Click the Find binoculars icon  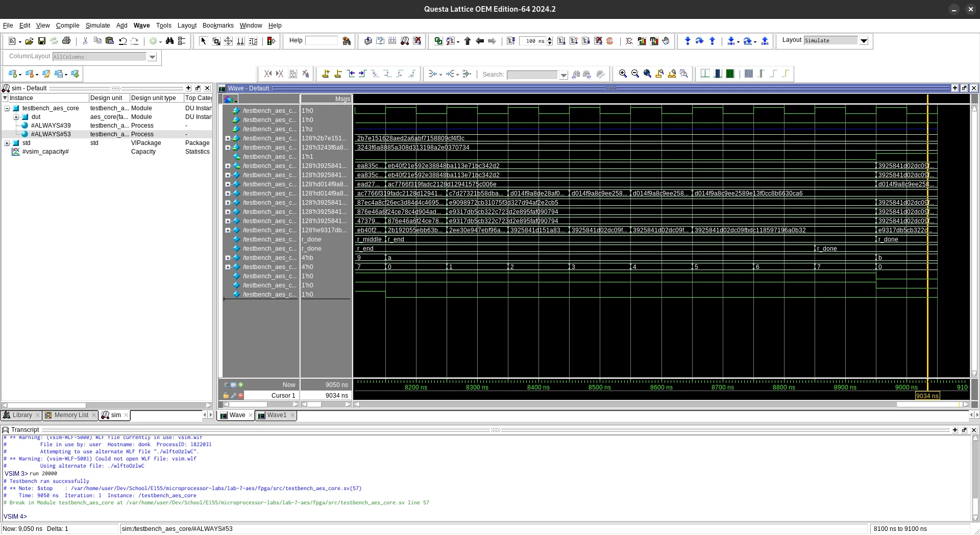169,41
